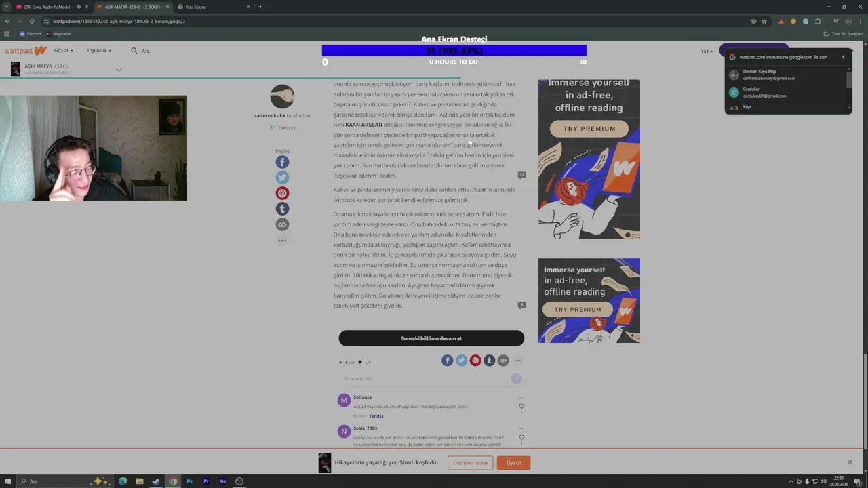Open Windows Start menu

pyautogui.click(x=7, y=481)
